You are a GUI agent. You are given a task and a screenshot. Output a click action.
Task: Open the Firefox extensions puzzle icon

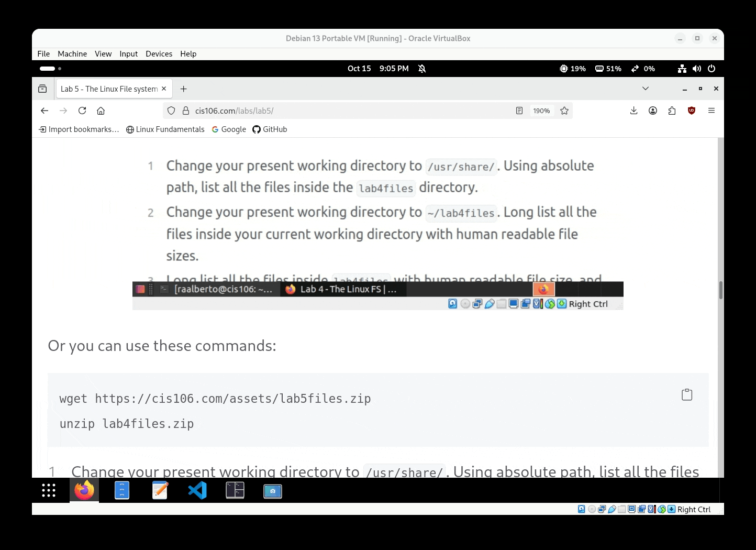(x=672, y=111)
